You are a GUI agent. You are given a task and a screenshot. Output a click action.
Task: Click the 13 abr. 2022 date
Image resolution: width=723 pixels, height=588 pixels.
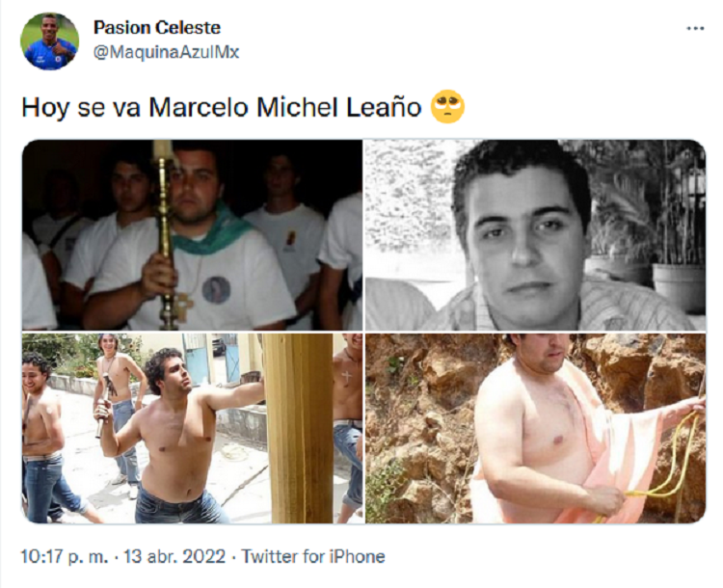click(174, 556)
